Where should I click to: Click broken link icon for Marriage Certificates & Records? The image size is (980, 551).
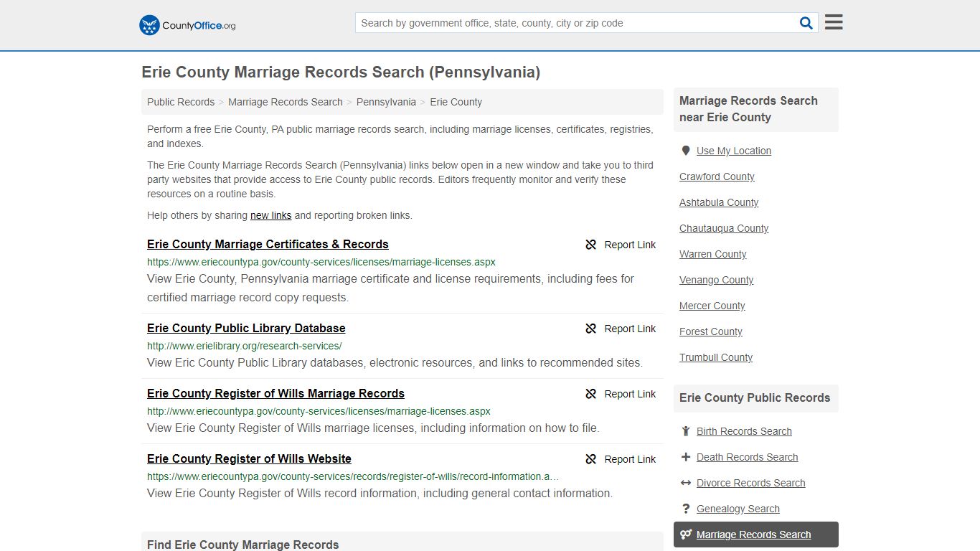tap(591, 245)
